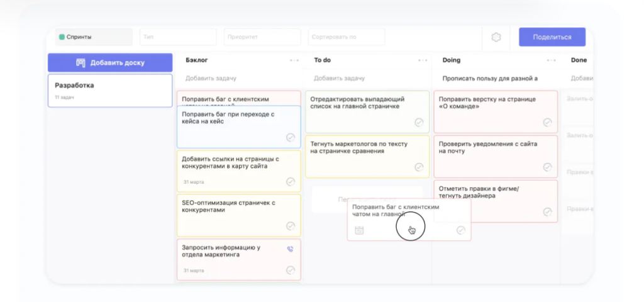This screenshot has height=302, width=644.
Task: Open card Запросить информацию у отдела маркетинга
Action: click(238, 260)
